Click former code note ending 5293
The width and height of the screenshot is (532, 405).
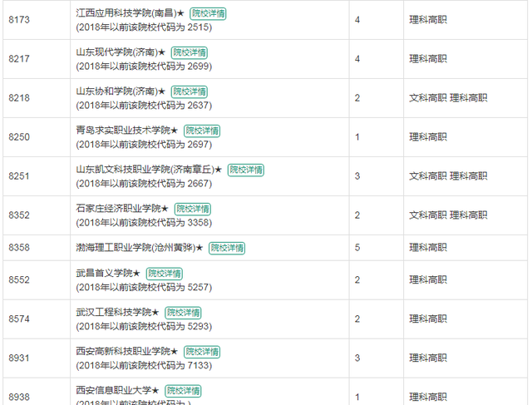click(x=144, y=326)
